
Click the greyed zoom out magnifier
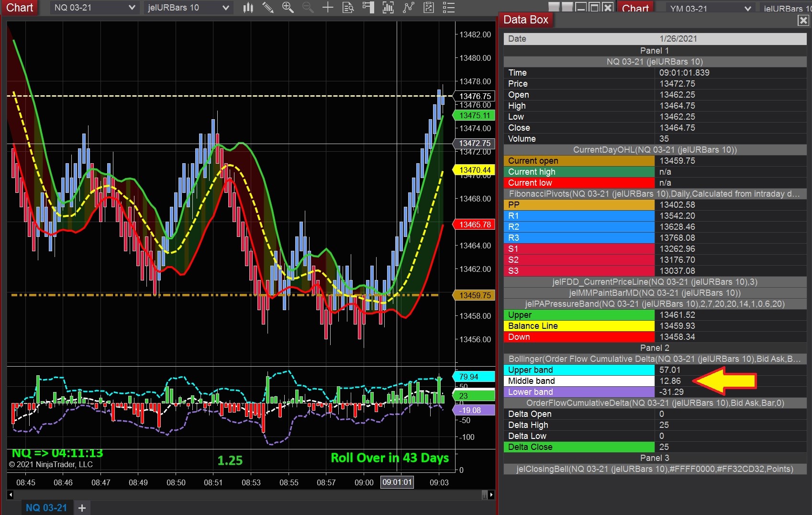click(x=308, y=8)
